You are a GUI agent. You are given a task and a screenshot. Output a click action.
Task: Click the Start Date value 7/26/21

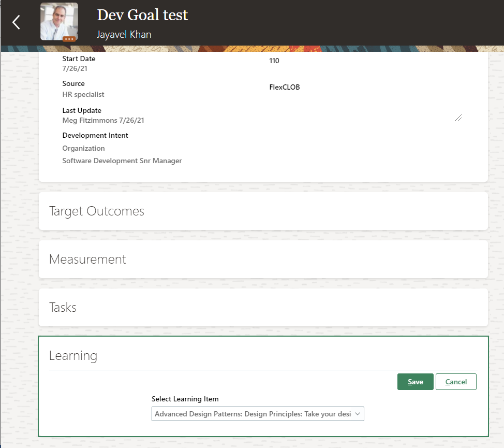coord(75,68)
